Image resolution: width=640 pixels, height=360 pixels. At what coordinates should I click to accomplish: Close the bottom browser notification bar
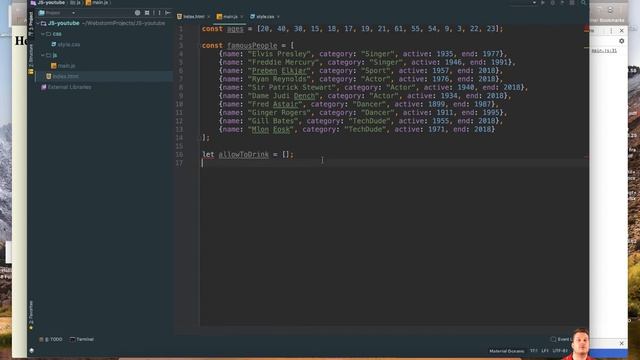coord(621,344)
